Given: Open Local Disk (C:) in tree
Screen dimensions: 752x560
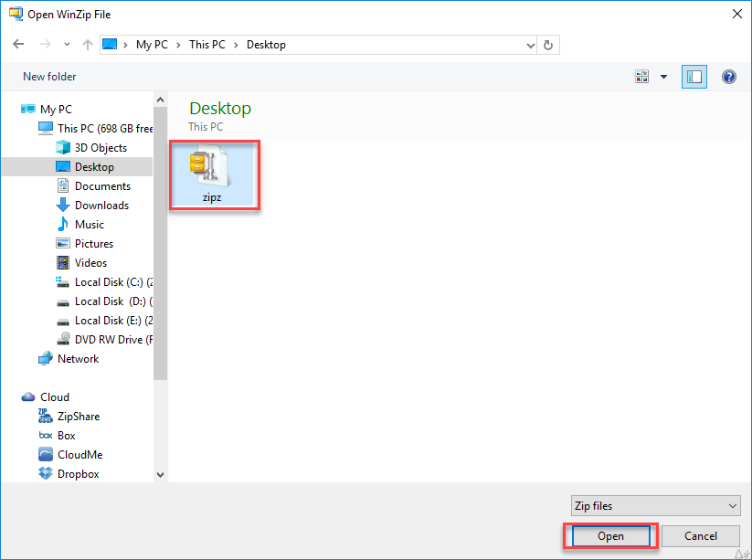Looking at the screenshot, I should pos(113,282).
